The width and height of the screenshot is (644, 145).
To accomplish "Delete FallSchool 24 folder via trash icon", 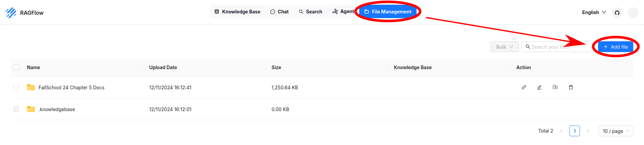I will pyautogui.click(x=571, y=87).
